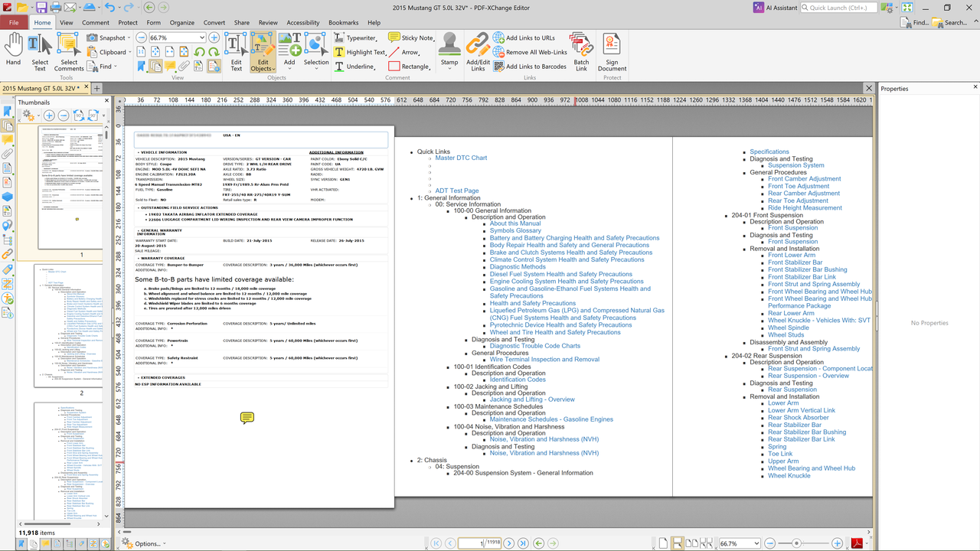980x551 pixels.
Task: Go to next page in status bar
Action: click(508, 543)
